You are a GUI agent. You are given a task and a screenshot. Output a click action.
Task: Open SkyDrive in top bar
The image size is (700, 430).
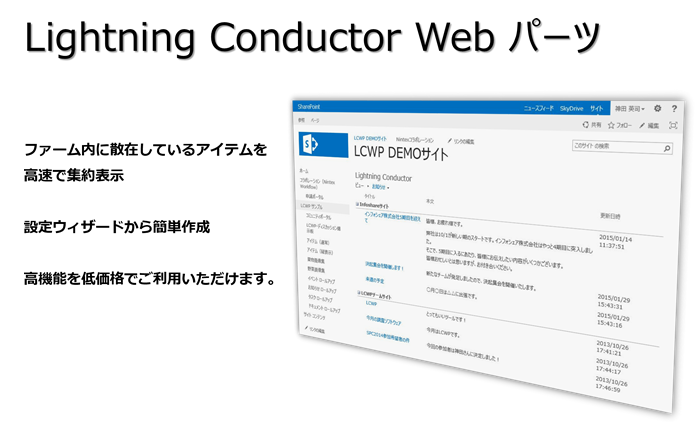573,106
